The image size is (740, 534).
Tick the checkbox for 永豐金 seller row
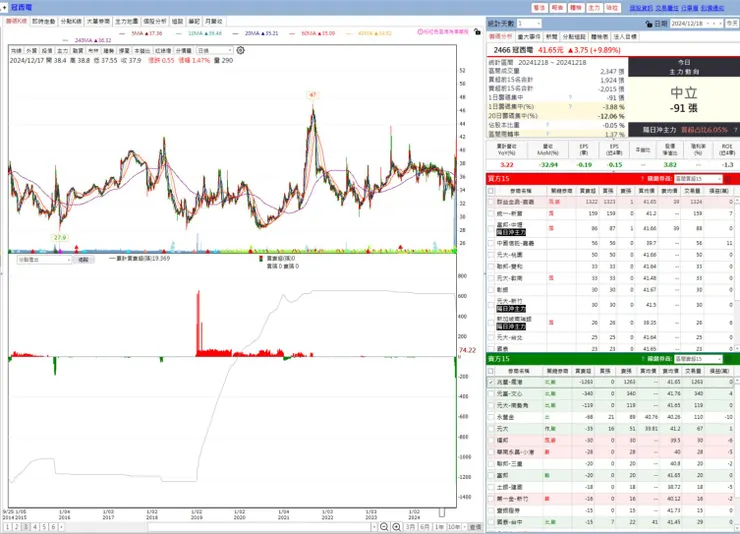tap(491, 417)
